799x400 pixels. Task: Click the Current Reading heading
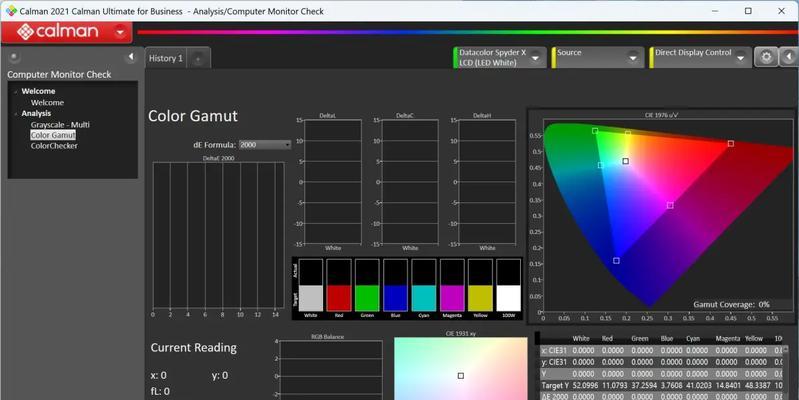tap(194, 348)
